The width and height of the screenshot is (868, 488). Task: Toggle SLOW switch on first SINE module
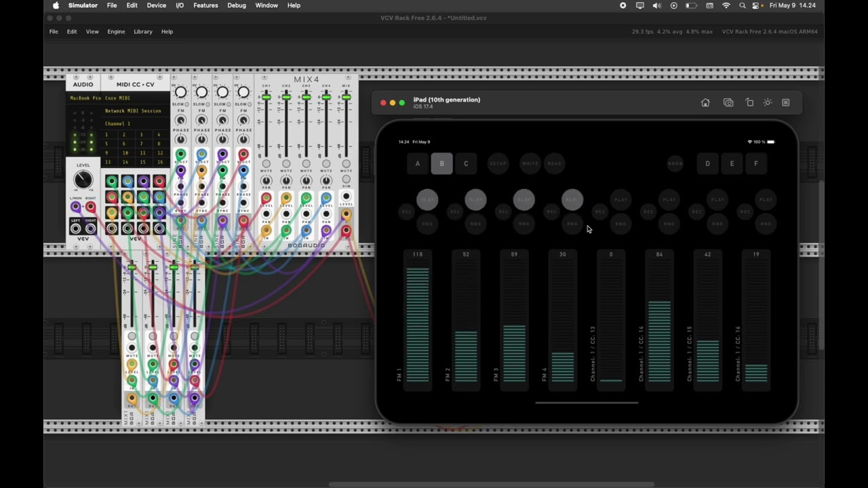pyautogui.click(x=188, y=104)
